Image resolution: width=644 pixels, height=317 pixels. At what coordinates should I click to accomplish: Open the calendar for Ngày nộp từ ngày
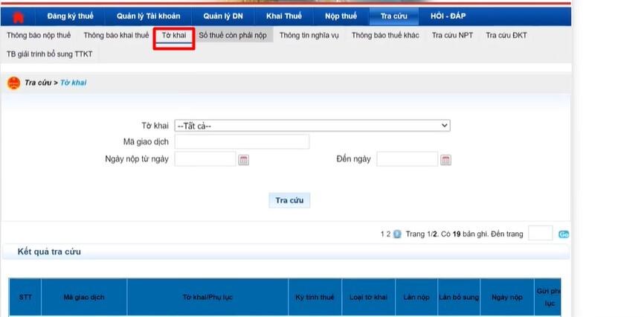pos(244,160)
